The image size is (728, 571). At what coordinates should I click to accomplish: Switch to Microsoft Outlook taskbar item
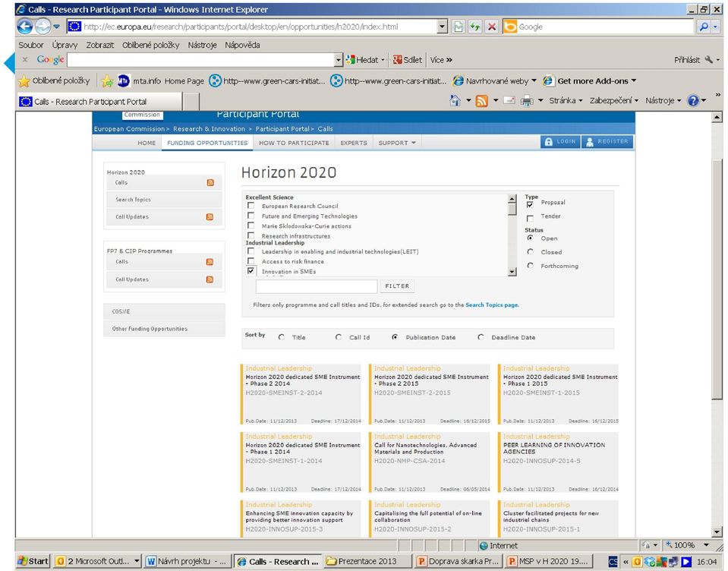pyautogui.click(x=97, y=561)
